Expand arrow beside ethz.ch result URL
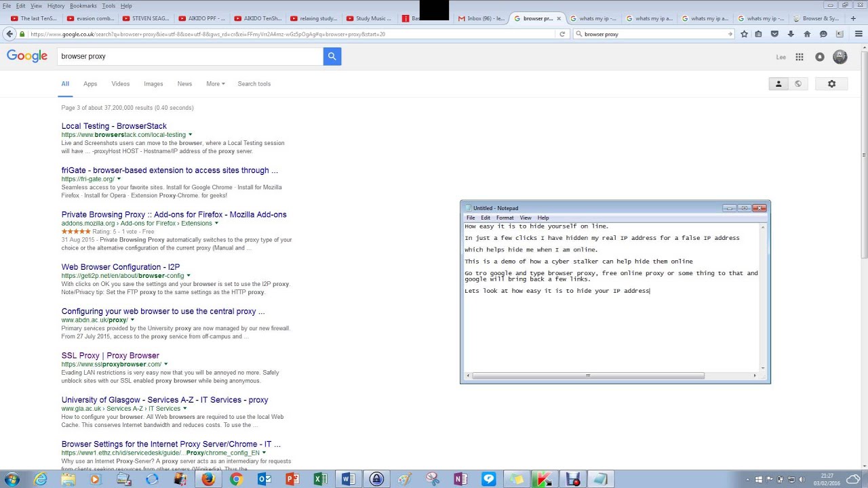This screenshot has height=488, width=868. coord(264,453)
